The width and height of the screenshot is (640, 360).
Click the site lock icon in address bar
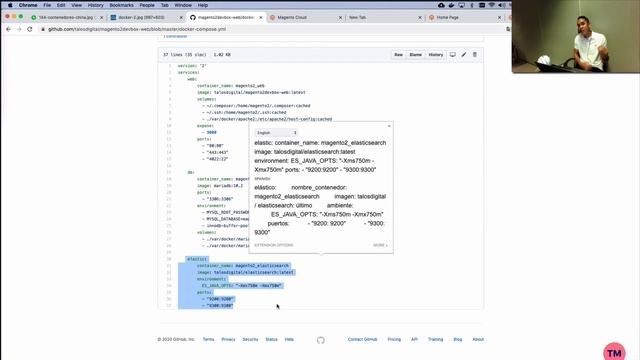43,29
